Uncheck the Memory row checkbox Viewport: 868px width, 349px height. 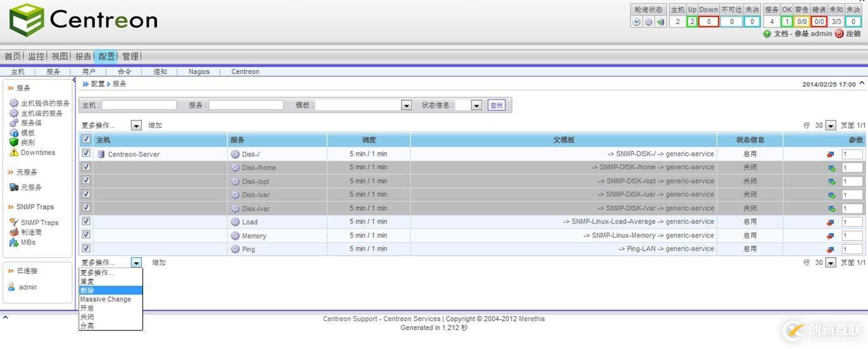point(86,235)
